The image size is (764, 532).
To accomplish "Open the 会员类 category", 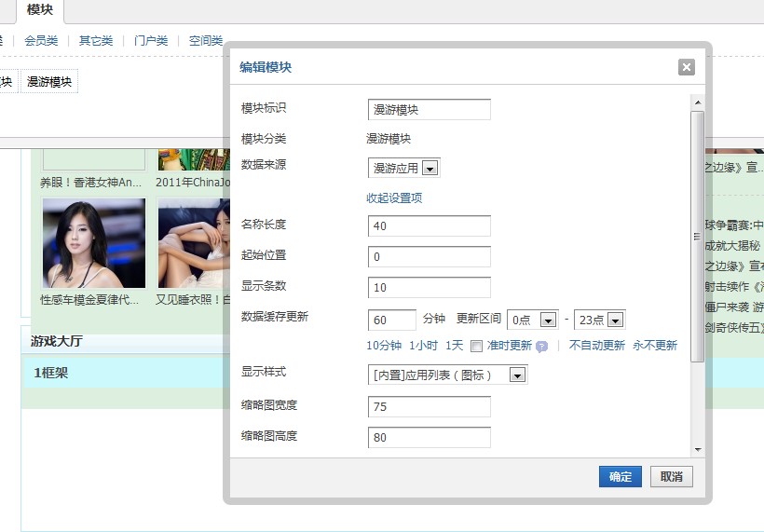I will 41,40.
